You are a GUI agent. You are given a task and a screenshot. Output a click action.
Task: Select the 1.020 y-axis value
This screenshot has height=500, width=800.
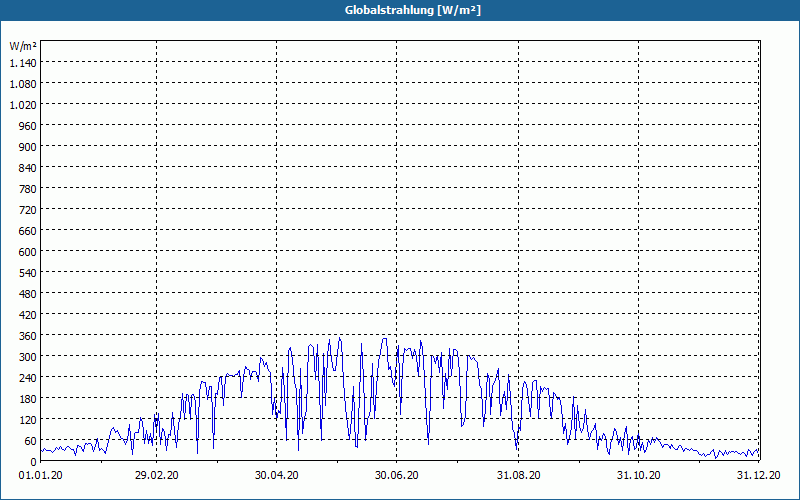point(23,105)
